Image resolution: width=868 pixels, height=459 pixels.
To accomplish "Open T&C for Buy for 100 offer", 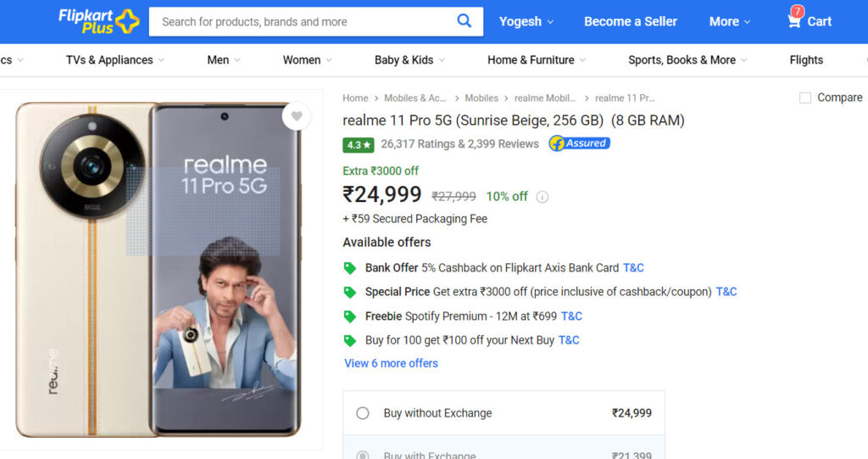I will (x=569, y=340).
